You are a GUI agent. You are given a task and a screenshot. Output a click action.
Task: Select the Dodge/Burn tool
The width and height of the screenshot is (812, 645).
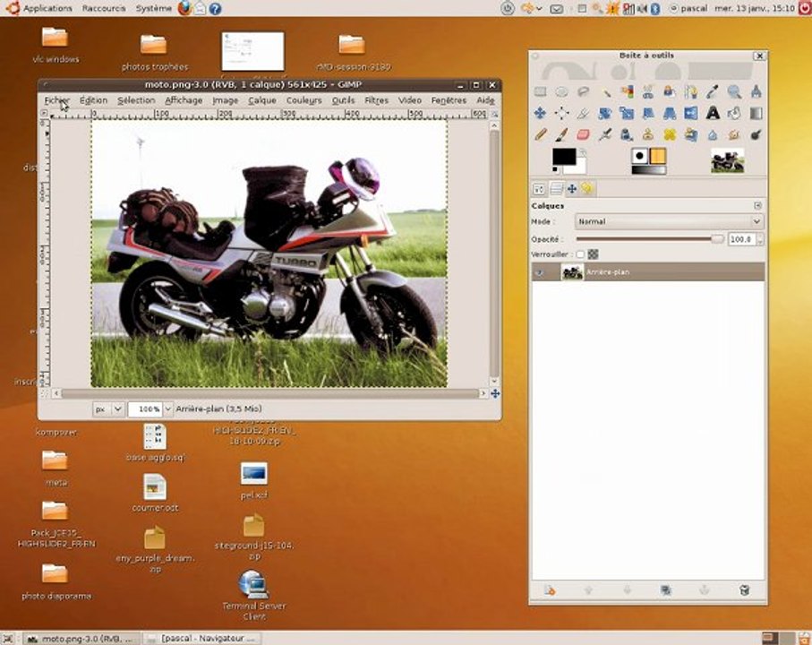pos(756,134)
